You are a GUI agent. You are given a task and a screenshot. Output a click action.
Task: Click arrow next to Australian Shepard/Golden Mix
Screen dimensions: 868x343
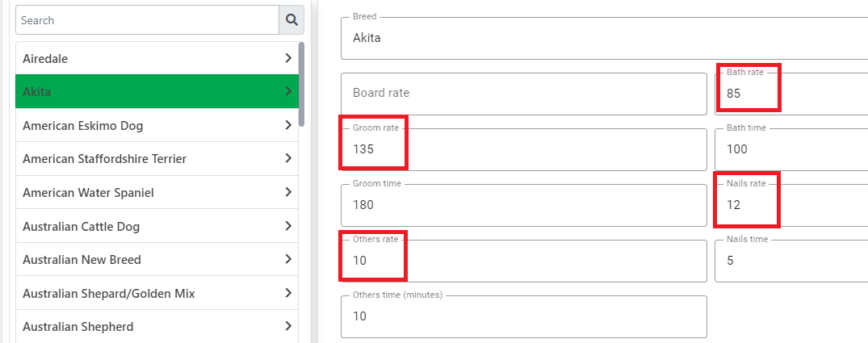point(288,293)
